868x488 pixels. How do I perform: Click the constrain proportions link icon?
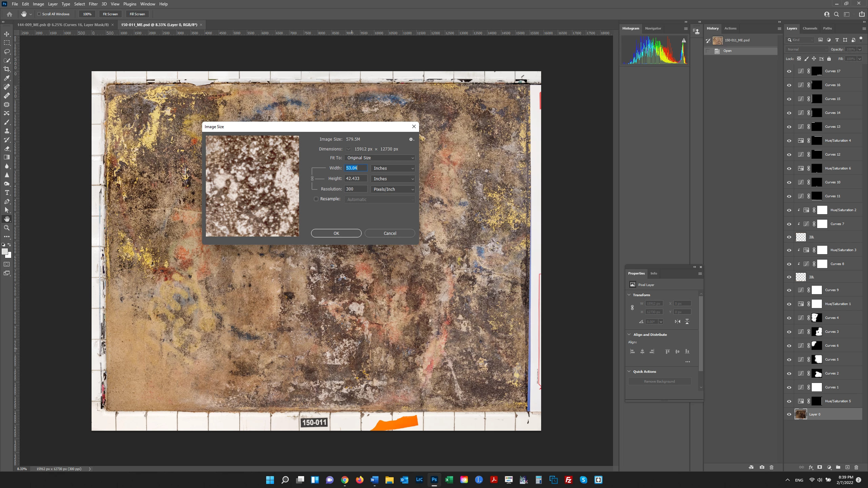[312, 179]
